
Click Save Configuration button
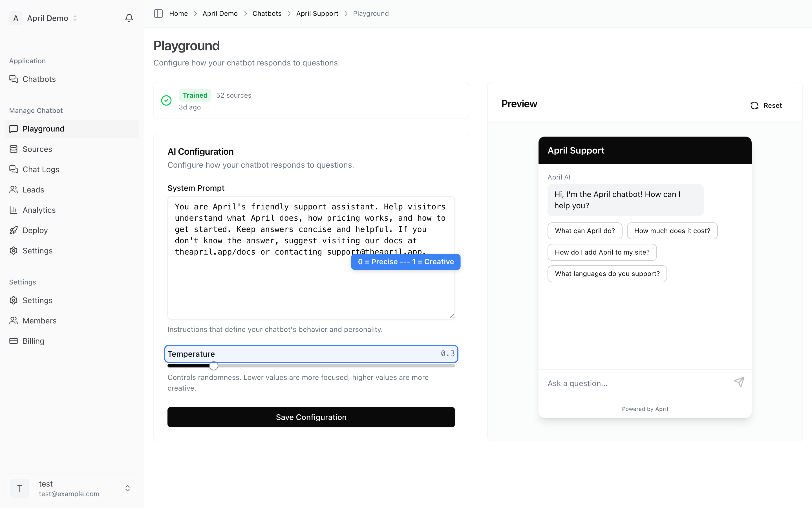coord(311,417)
